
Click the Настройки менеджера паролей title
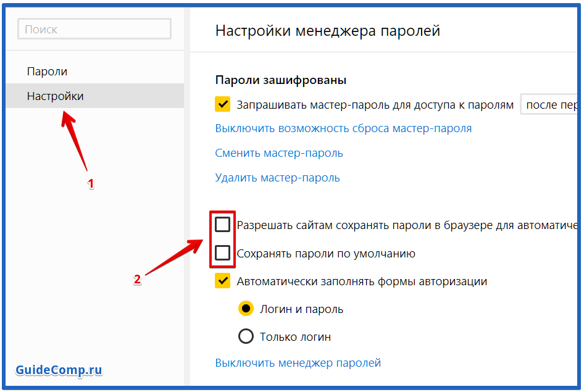[328, 30]
